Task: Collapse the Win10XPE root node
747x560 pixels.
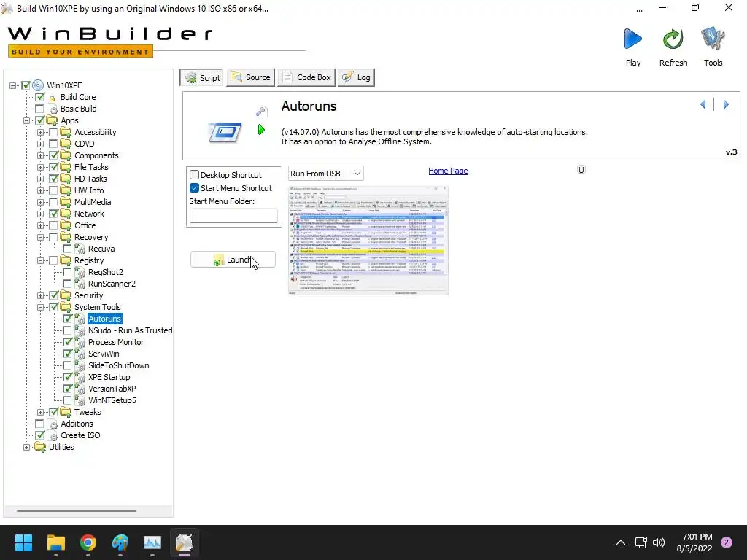Action: 12,86
